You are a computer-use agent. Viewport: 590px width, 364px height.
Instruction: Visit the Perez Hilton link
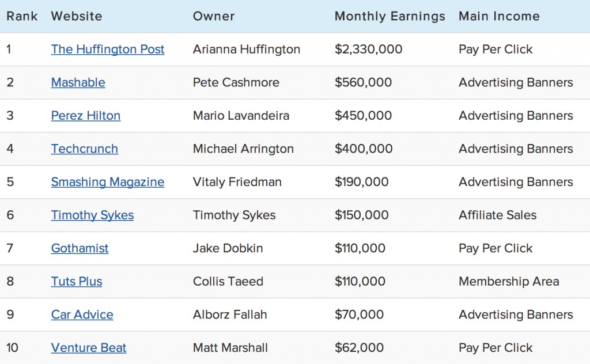click(86, 115)
